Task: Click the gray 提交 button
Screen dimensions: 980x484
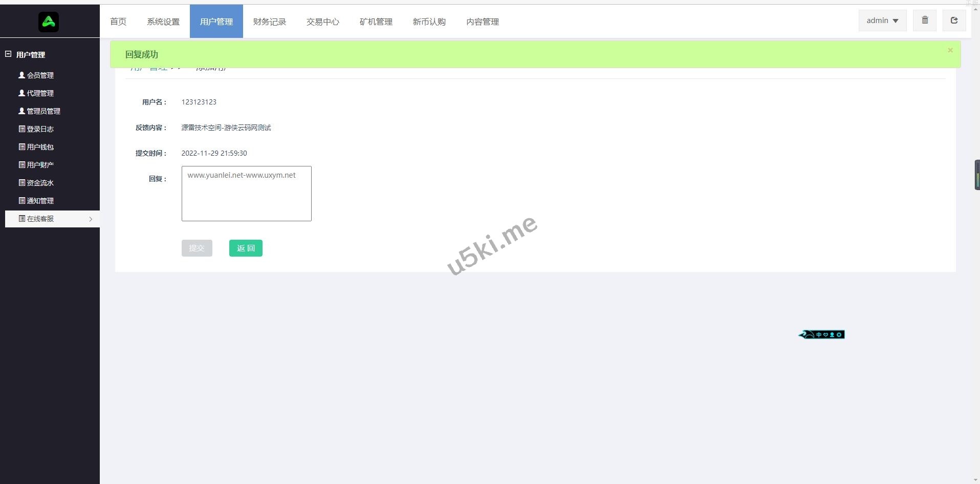Action: click(197, 248)
